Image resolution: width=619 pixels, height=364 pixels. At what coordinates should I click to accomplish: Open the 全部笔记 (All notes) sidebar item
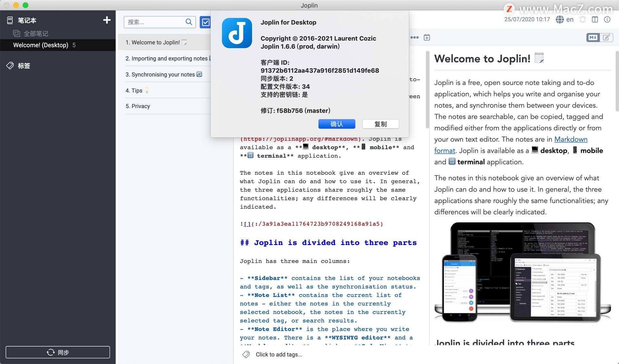tap(36, 33)
